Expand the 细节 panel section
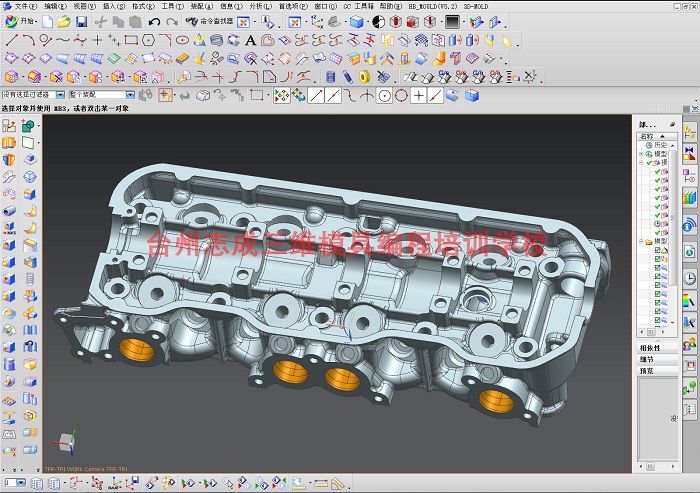Viewport: 700px width, 493px height. (658, 359)
